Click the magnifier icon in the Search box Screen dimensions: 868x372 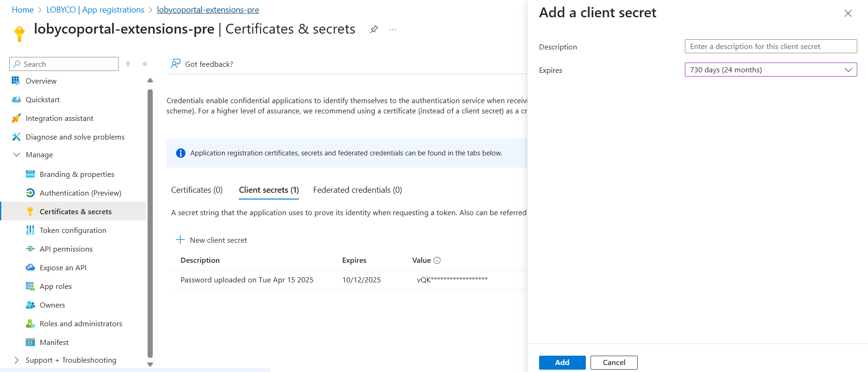point(17,64)
